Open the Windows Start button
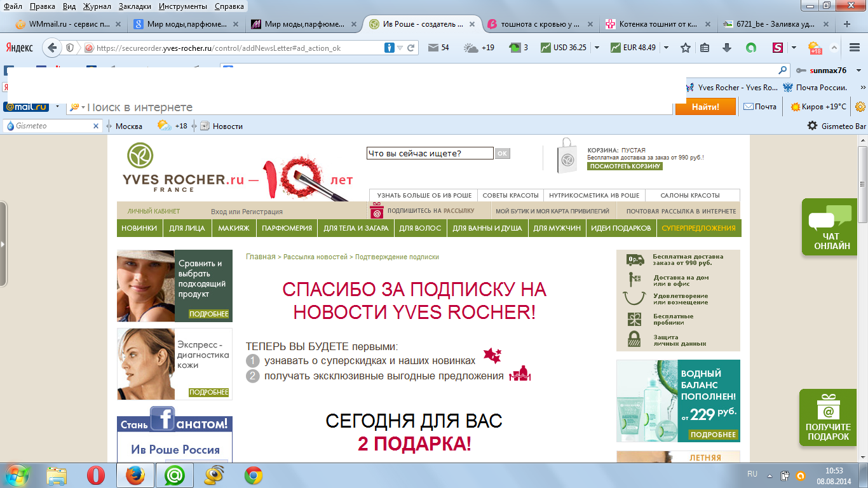The width and height of the screenshot is (868, 488). (17, 475)
